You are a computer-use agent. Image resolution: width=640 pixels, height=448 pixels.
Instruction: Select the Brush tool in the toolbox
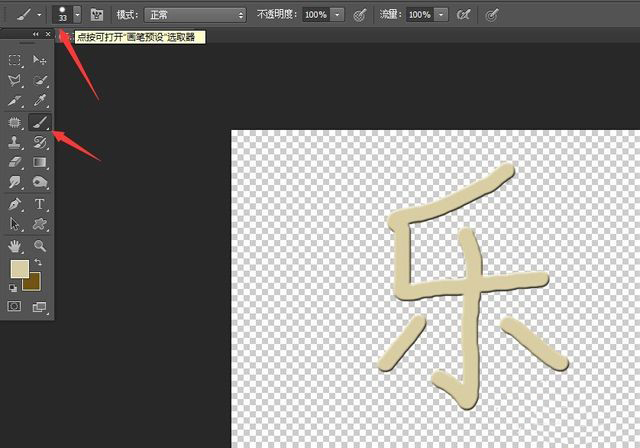[40, 122]
